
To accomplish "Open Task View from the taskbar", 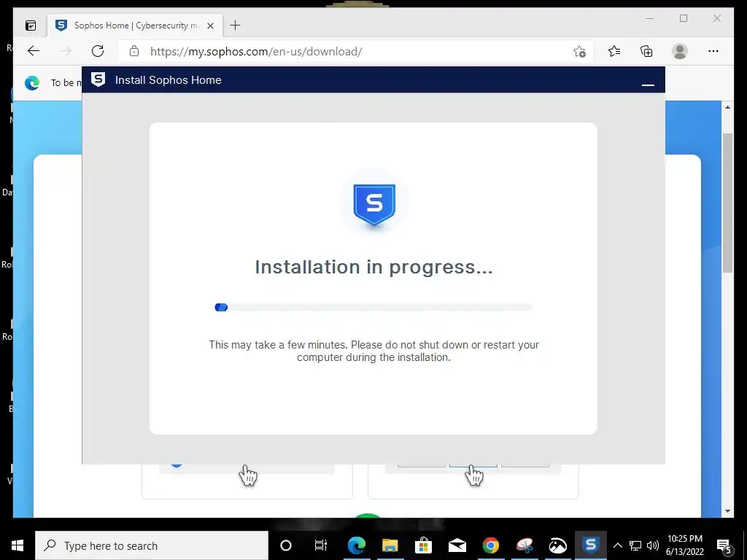I will [321, 545].
